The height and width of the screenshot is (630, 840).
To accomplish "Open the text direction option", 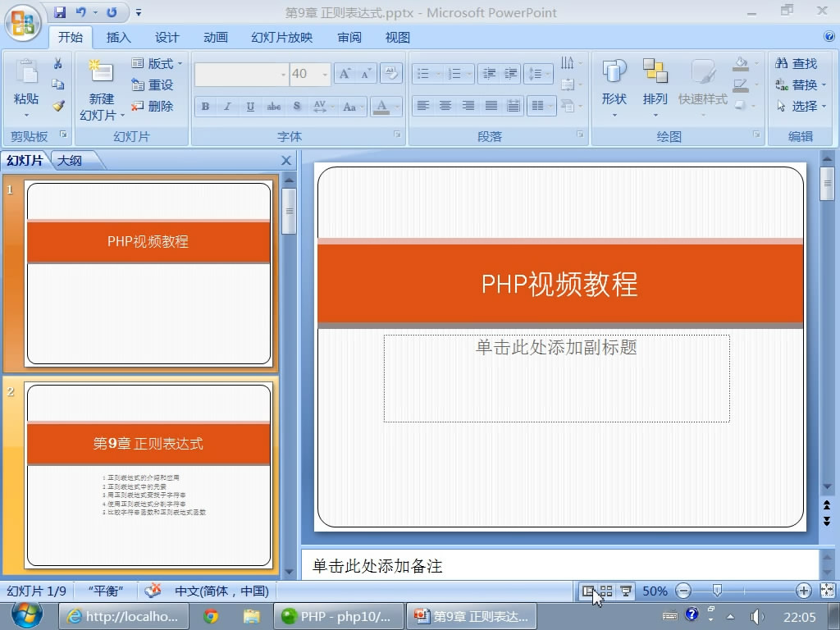I will pyautogui.click(x=571, y=64).
